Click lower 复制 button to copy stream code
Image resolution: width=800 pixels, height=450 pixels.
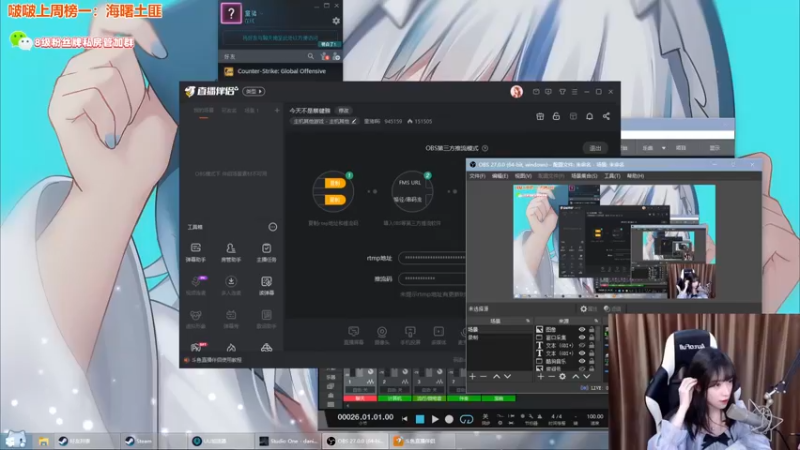(x=335, y=199)
